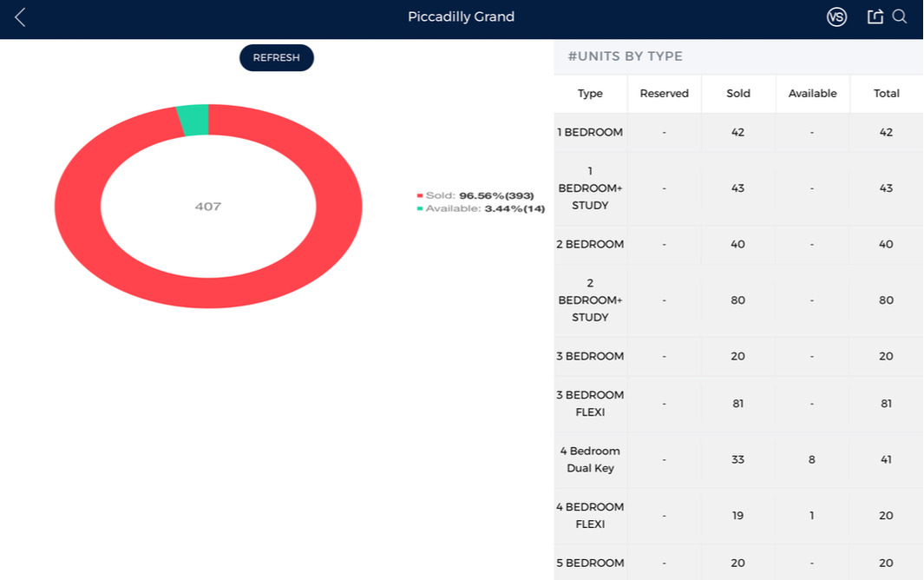The image size is (924, 580).
Task: Select the Reserved column header
Action: (664, 93)
